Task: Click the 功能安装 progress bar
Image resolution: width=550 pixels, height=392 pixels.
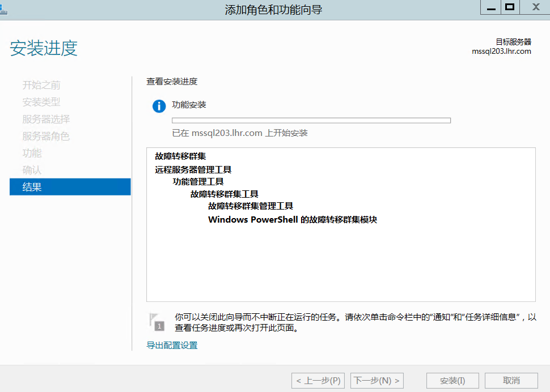Action: pos(311,121)
